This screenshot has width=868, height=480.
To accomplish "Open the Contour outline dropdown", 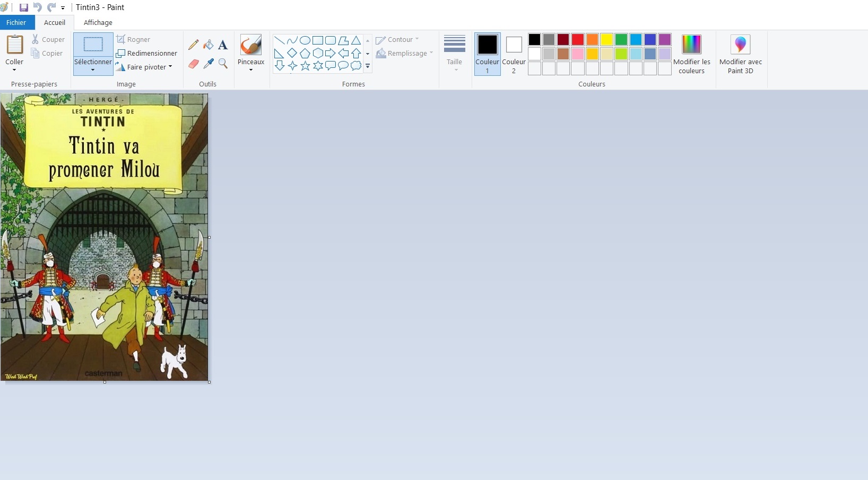I will pos(397,39).
